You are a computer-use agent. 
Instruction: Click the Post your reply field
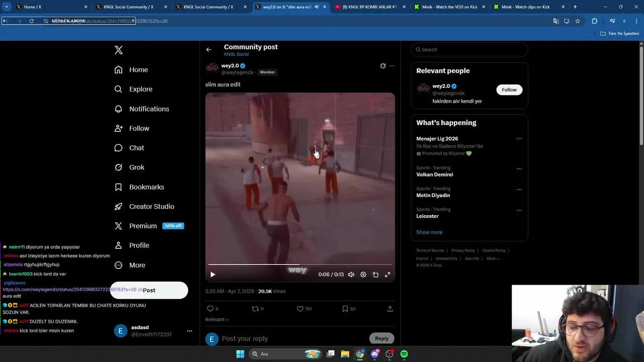click(x=293, y=338)
